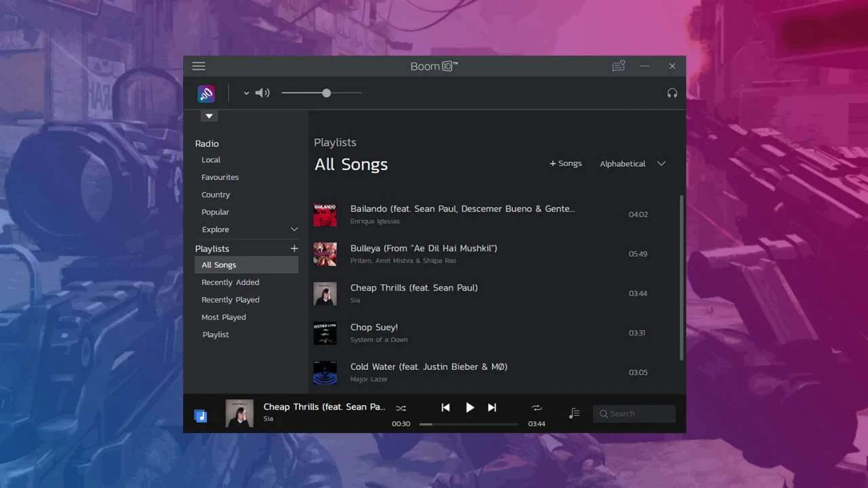Select the song title "Bulleya (From "Ae Dil Hai Mushkil")"

(x=424, y=248)
